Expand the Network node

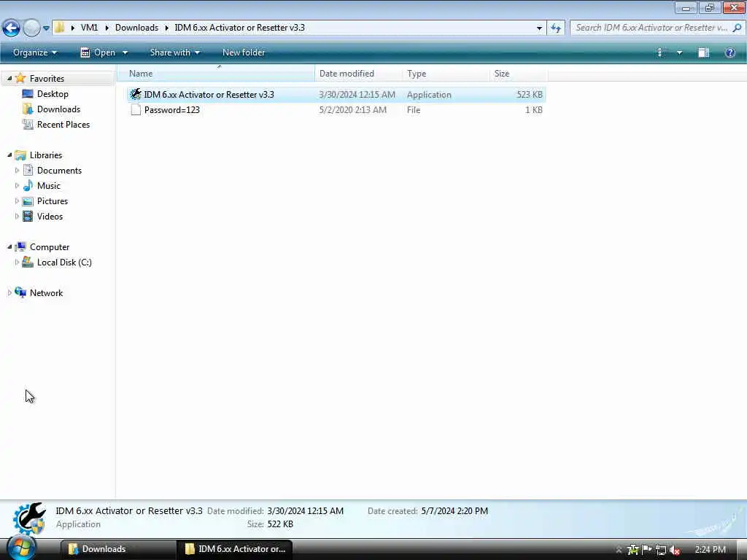click(9, 293)
